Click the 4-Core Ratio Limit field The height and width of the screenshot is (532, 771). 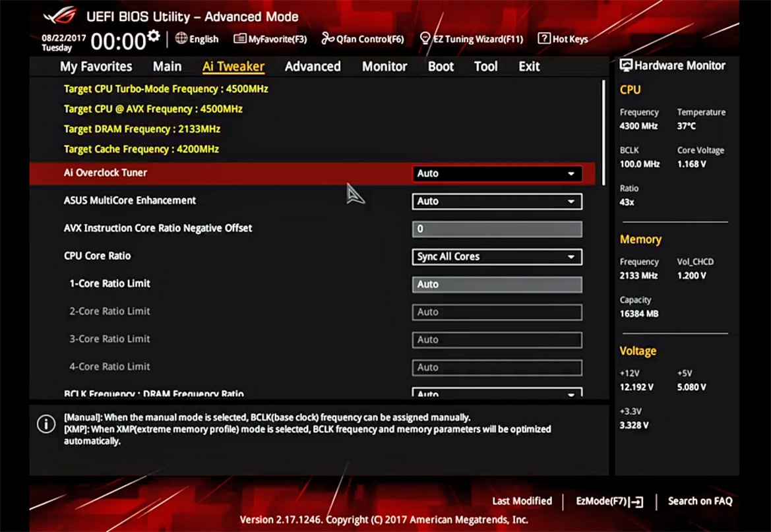tap(497, 367)
